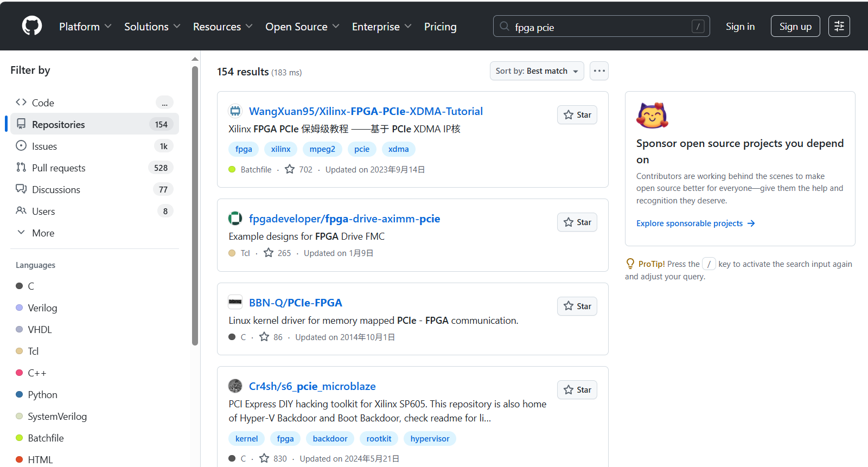Expand the Open Source menu
Screen dimensions: 868x467
coord(302,27)
